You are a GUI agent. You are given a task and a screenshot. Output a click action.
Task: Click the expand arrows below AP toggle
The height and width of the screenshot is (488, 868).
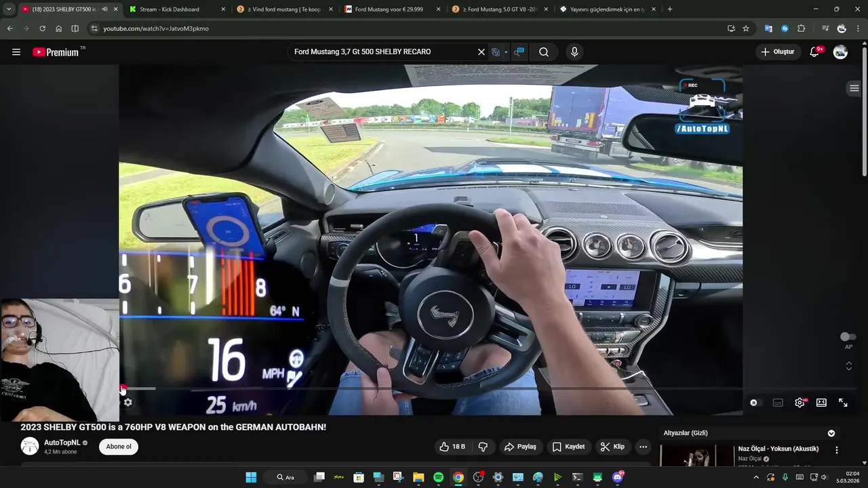tap(848, 365)
